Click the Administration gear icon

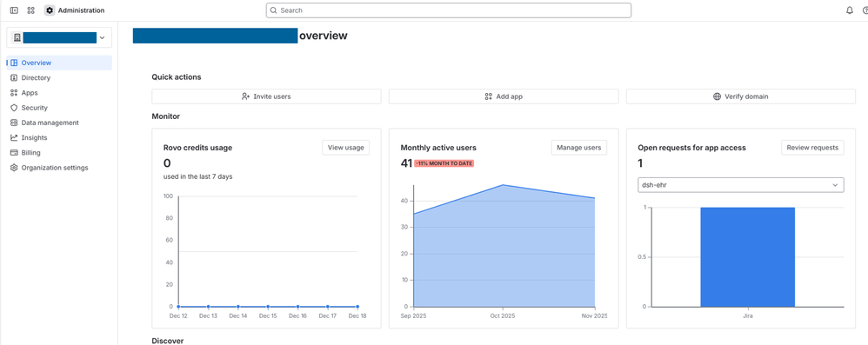click(x=50, y=10)
